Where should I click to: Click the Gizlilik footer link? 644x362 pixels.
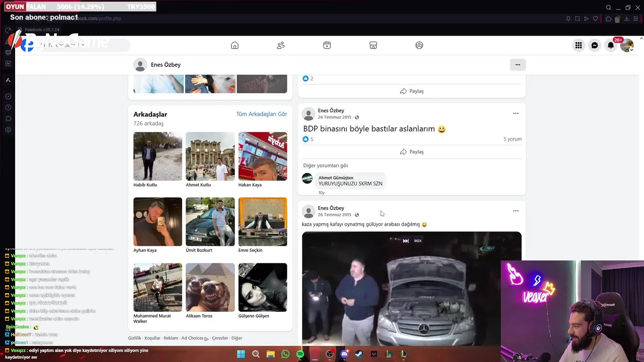[x=135, y=338]
